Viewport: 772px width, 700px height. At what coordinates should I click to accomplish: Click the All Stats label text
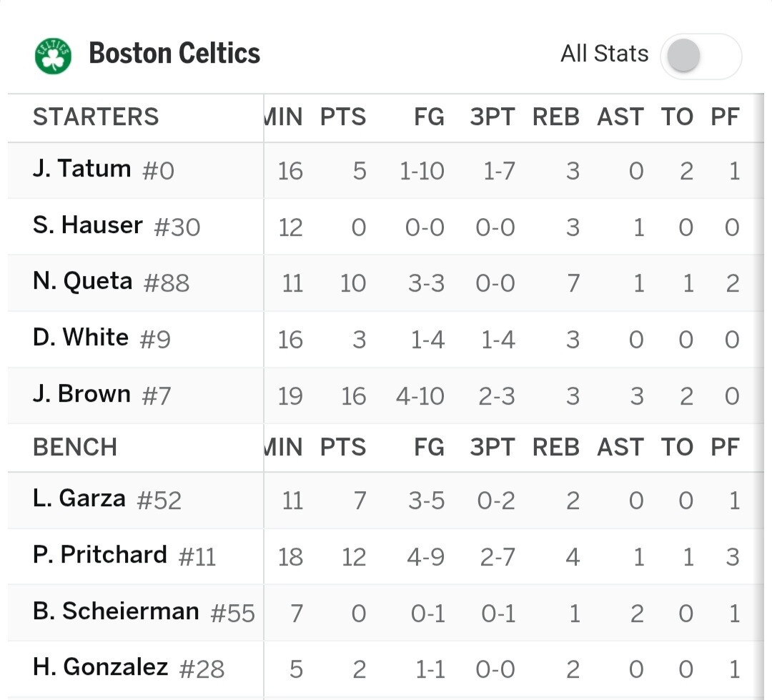click(604, 54)
